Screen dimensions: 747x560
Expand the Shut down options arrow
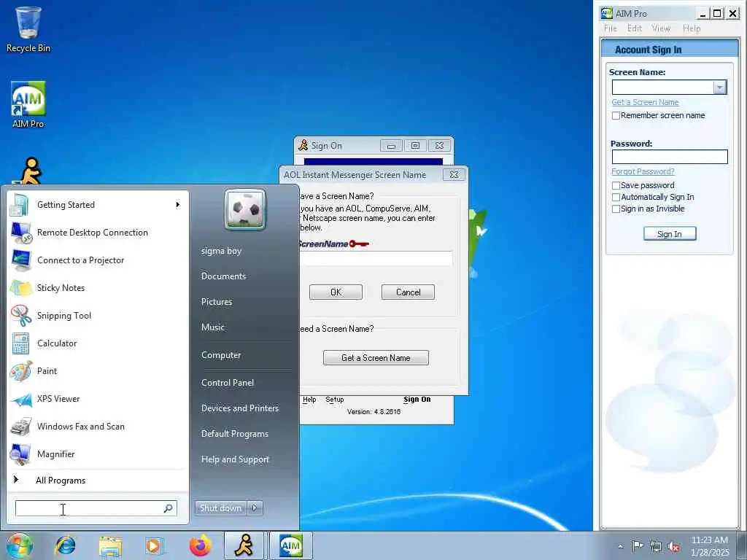(255, 508)
